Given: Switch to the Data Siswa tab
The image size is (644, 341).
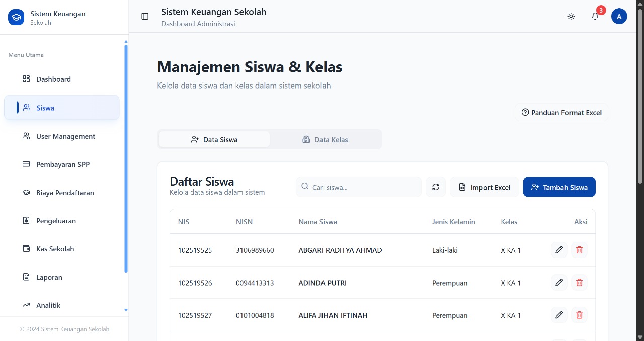Looking at the screenshot, I should [214, 139].
